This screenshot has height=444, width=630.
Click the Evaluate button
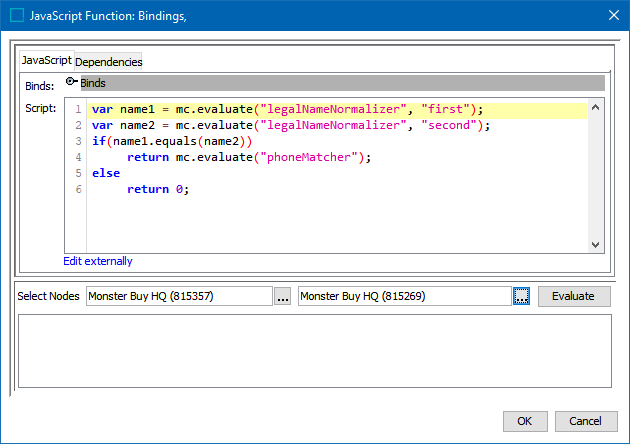pyautogui.click(x=574, y=296)
